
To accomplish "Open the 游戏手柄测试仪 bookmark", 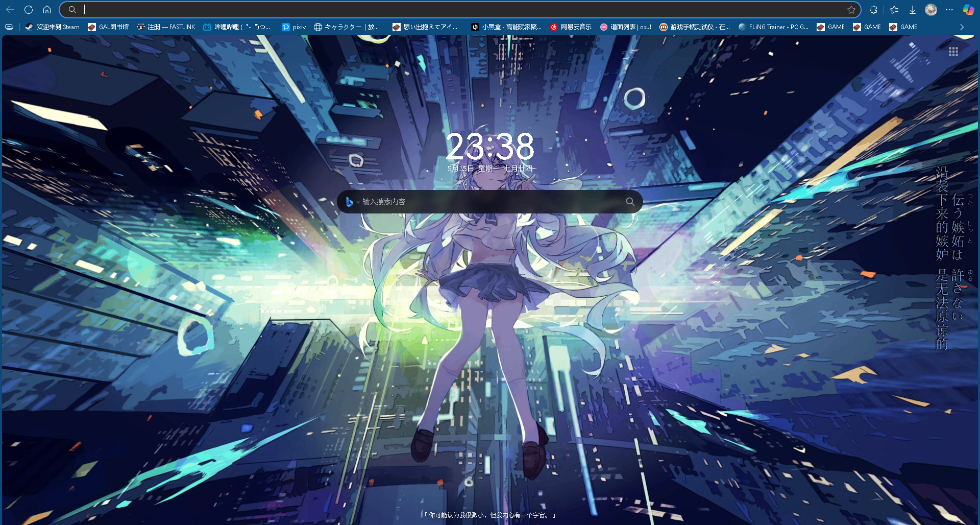I will pyautogui.click(x=695, y=27).
